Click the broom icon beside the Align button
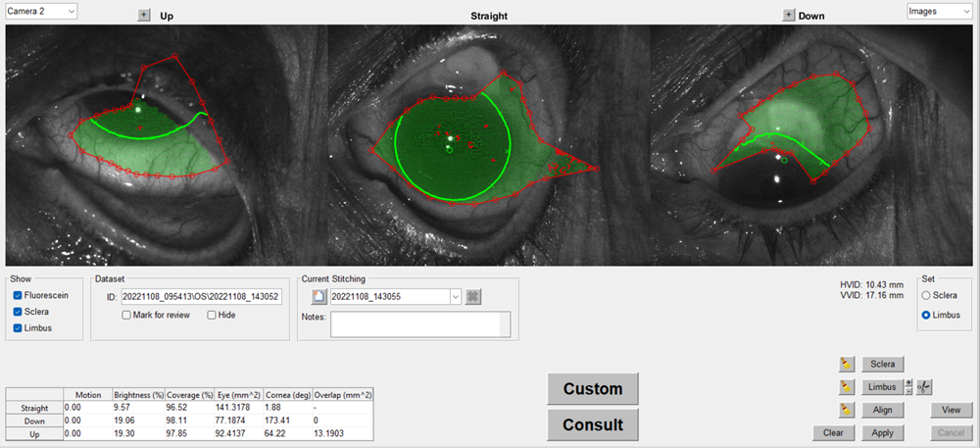Viewport: 980px width, 448px height. [847, 410]
